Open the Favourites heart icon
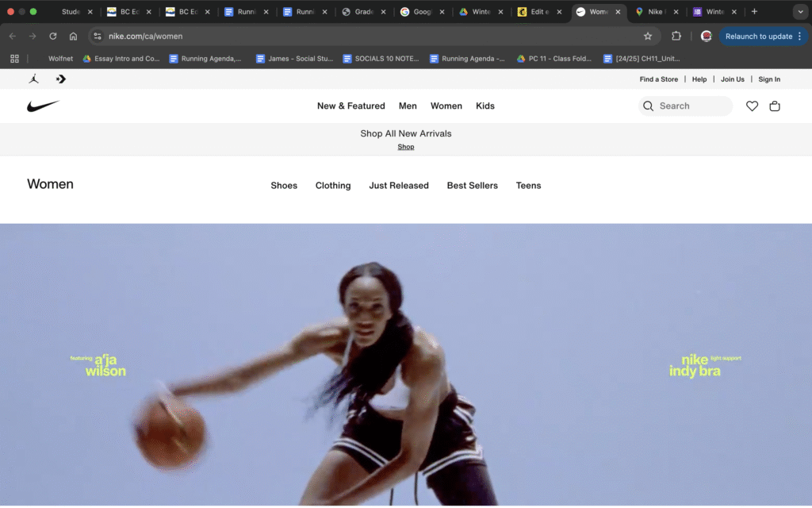 click(x=752, y=106)
